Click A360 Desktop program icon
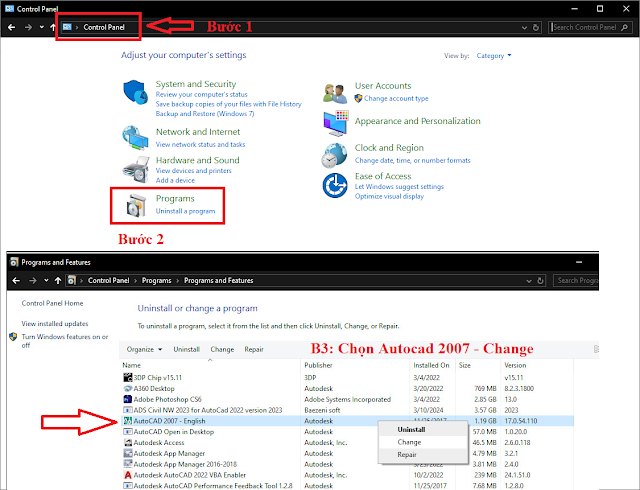The height and width of the screenshot is (490, 640). [128, 388]
